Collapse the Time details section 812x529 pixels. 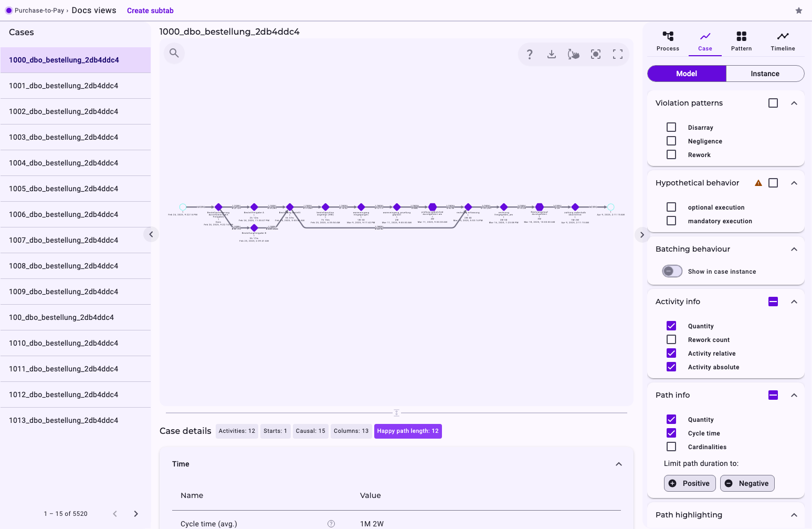[x=619, y=464]
